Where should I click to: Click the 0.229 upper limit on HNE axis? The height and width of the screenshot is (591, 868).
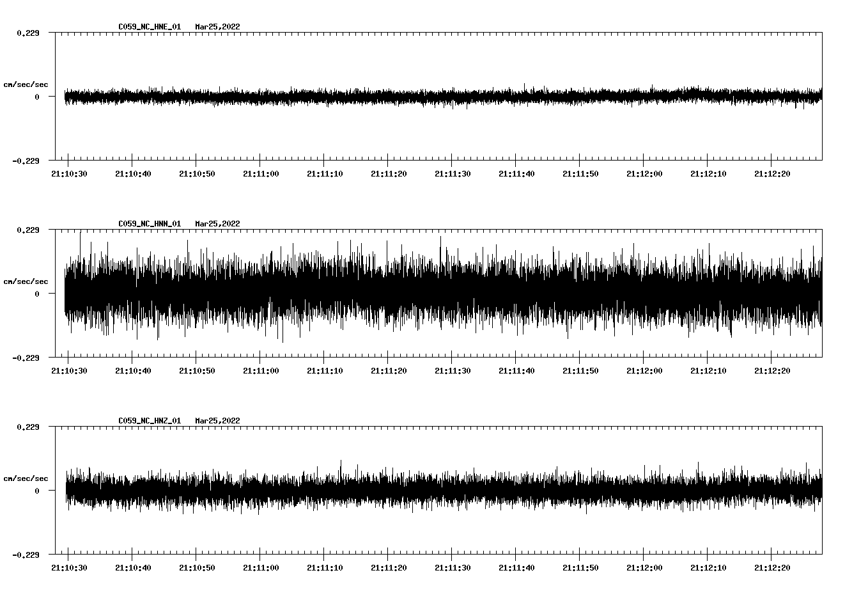(27, 33)
